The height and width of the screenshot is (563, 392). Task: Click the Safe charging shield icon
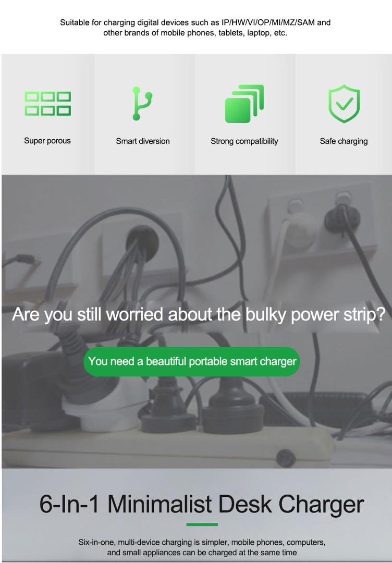click(344, 104)
